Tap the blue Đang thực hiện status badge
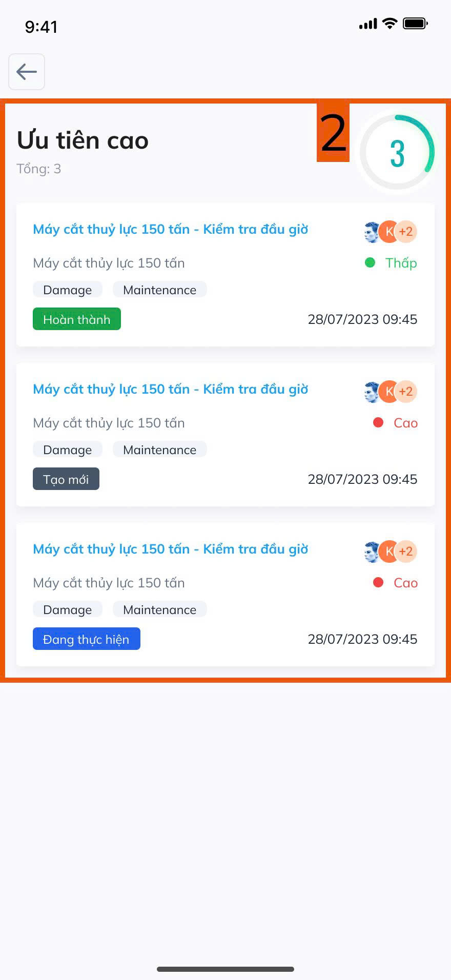 click(x=87, y=639)
